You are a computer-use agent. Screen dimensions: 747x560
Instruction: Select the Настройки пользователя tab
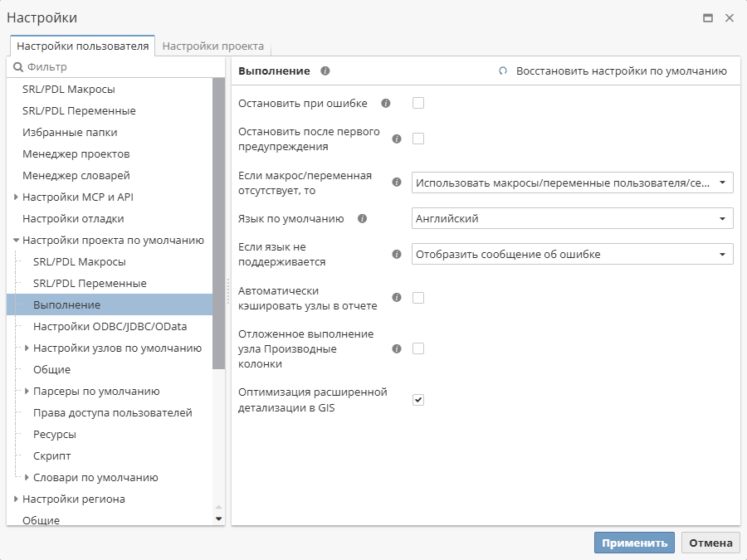coord(82,46)
